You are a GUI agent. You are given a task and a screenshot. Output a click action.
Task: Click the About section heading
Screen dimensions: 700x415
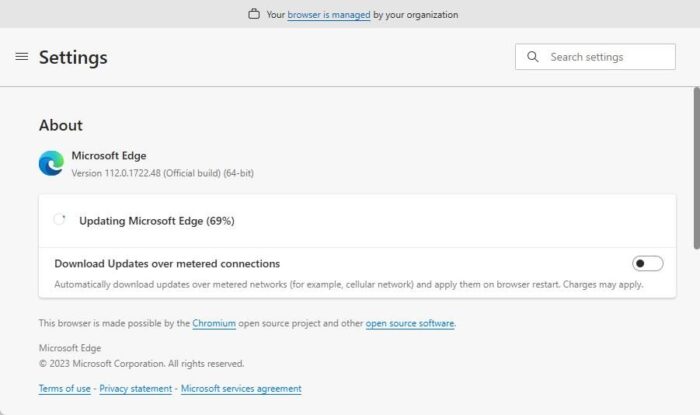click(61, 125)
